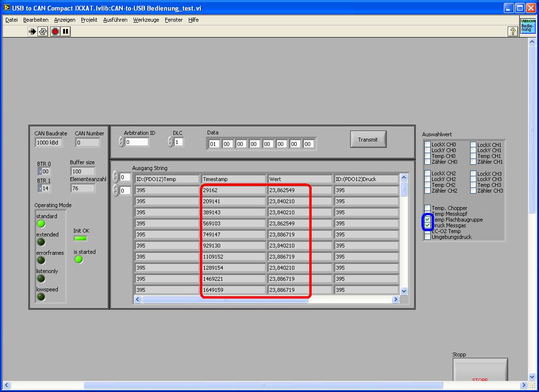Click the listenonly operating mode LED
The height and width of the screenshot is (392, 539).
click(x=41, y=278)
